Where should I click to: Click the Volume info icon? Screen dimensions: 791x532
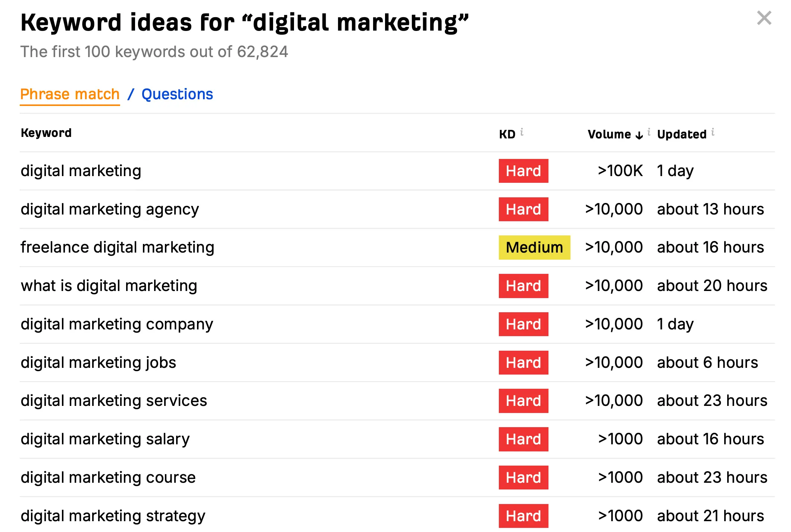tap(649, 132)
